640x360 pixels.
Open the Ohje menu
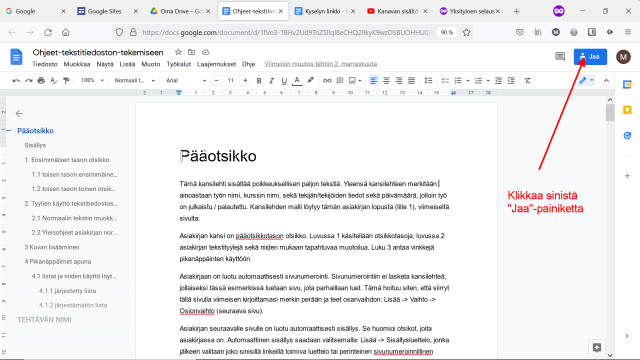(x=248, y=64)
